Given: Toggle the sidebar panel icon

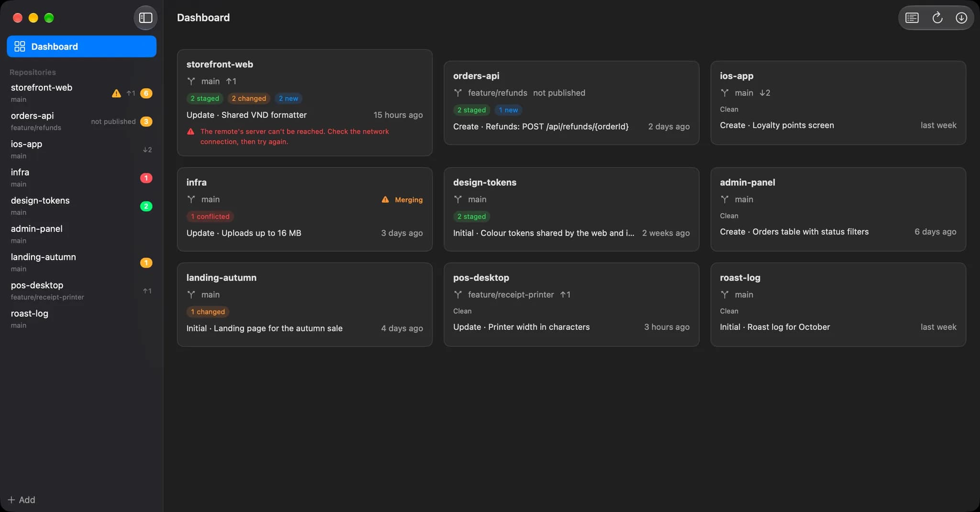Looking at the screenshot, I should point(145,18).
